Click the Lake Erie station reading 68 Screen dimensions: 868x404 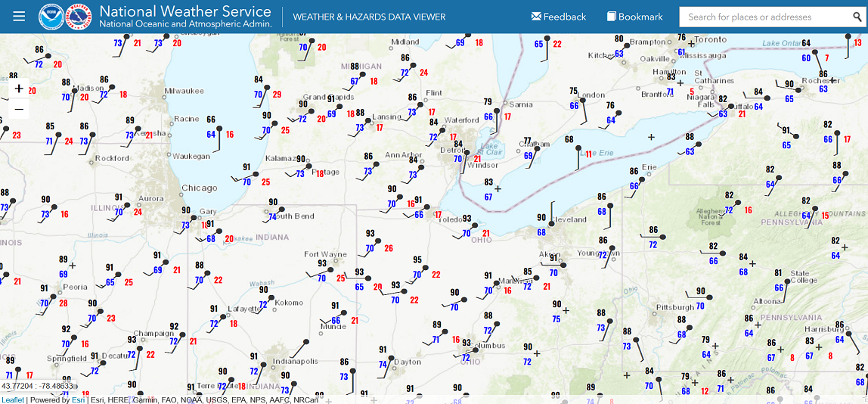[569, 139]
